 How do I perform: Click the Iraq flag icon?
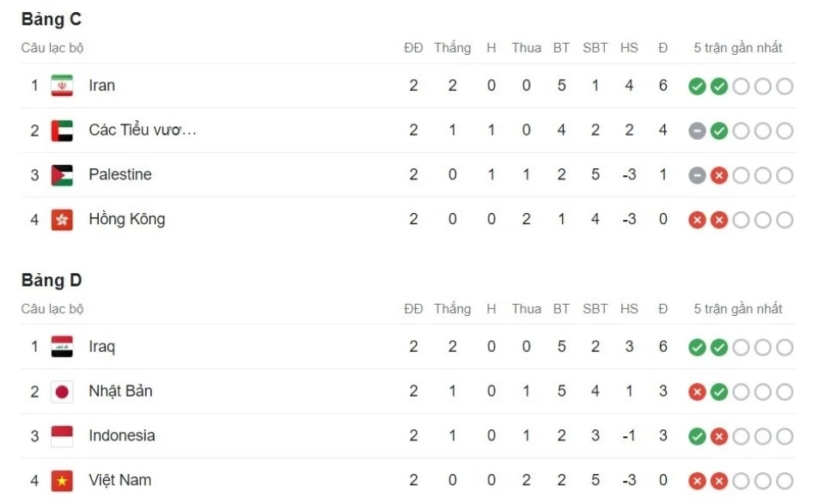click(x=62, y=347)
